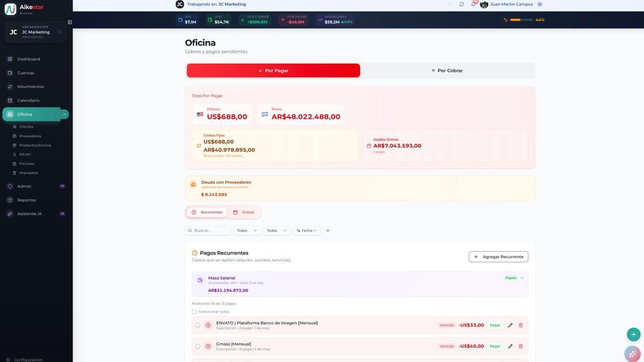
Task: Click the green floating plus button
Action: click(x=633, y=334)
